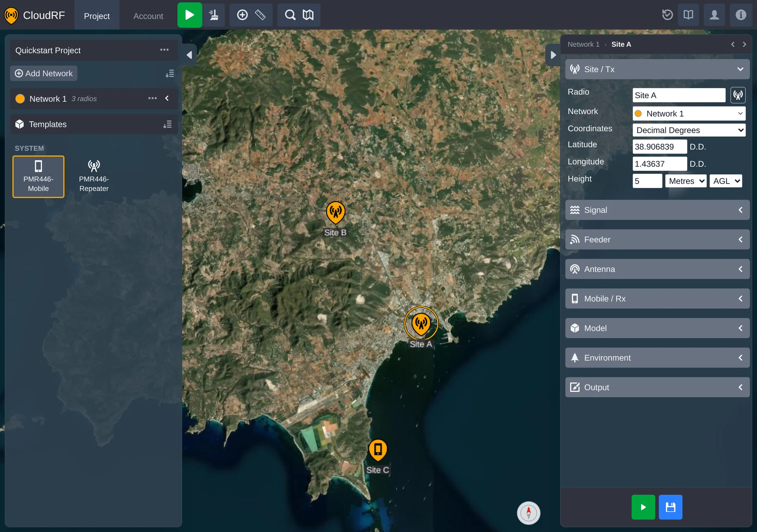Viewport: 757px width, 532px height.
Task: Open the AGL height reference dropdown
Action: click(725, 181)
